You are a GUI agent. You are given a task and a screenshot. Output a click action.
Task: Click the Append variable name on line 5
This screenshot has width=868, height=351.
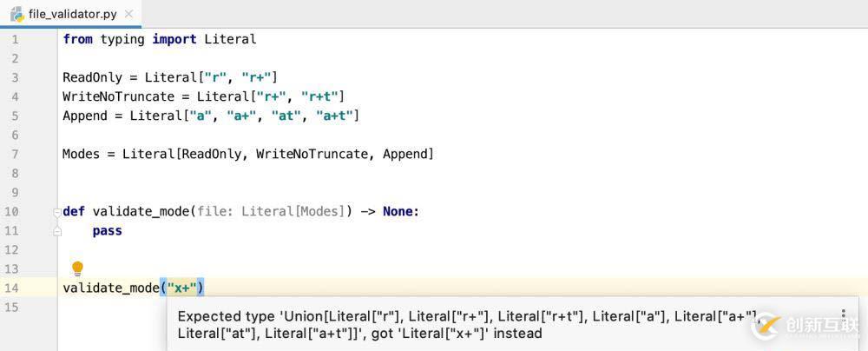click(x=84, y=116)
